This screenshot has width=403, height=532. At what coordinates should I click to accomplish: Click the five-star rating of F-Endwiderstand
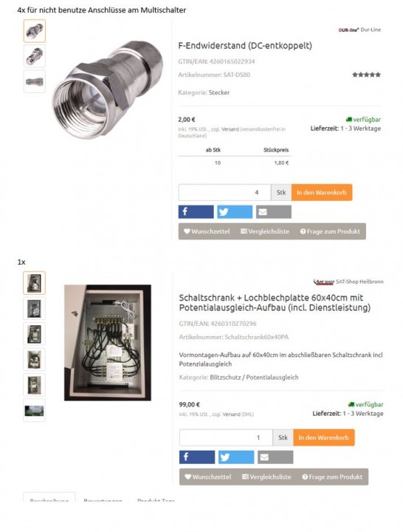(x=366, y=75)
